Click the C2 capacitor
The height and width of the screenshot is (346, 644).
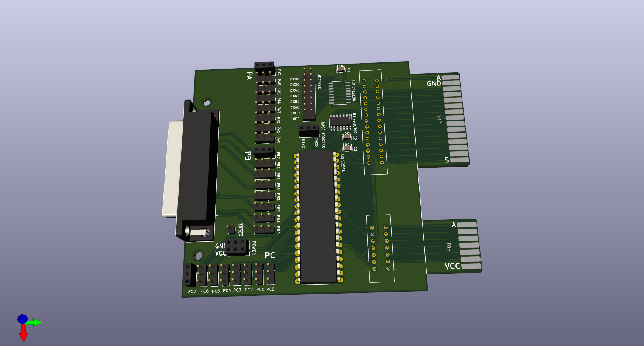point(347,137)
